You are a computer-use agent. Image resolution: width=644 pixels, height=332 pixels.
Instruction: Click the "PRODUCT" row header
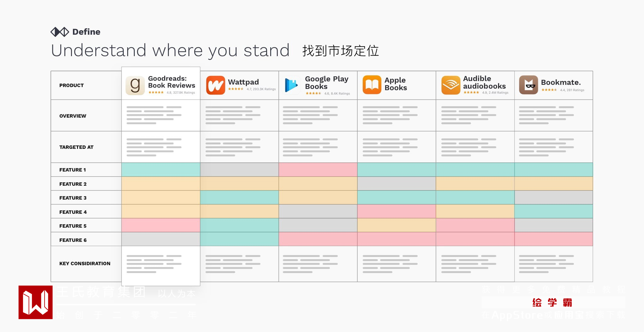[x=72, y=85]
